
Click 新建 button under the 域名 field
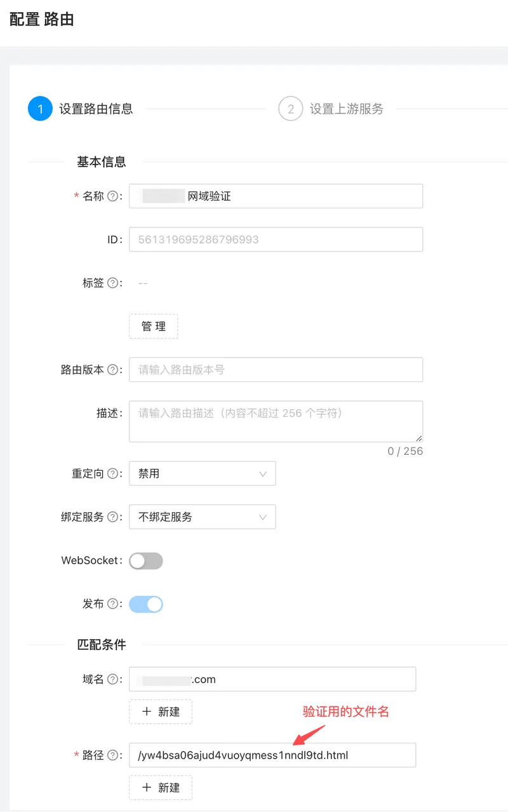pyautogui.click(x=161, y=712)
